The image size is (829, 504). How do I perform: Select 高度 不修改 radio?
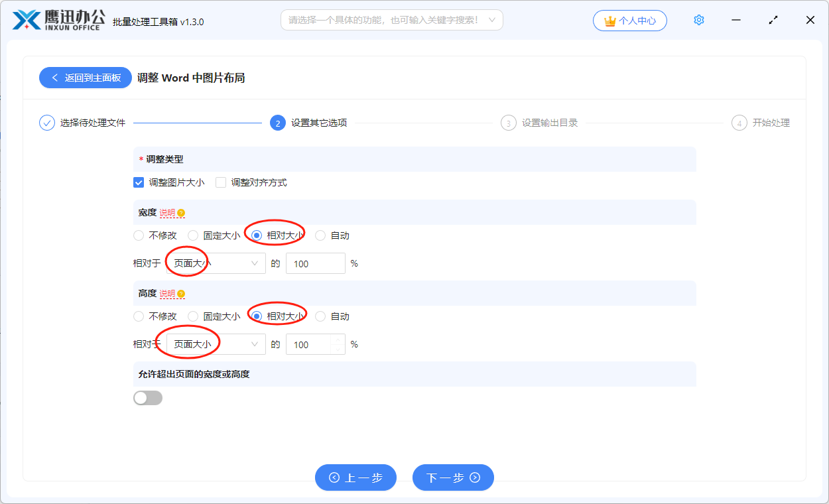139,316
